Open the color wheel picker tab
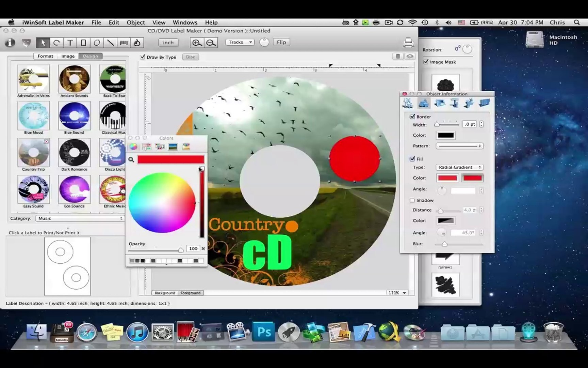The image size is (588, 368). (133, 147)
